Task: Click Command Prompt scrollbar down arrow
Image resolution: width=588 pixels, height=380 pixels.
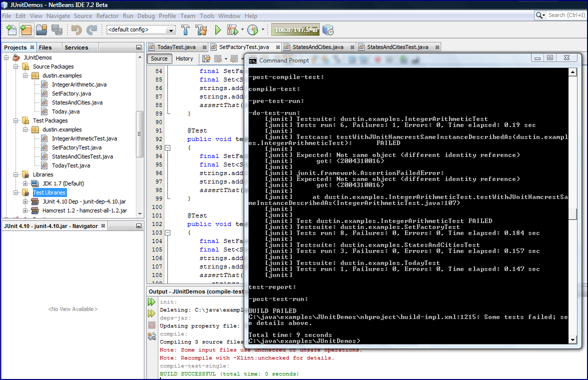Action: pyautogui.click(x=573, y=340)
